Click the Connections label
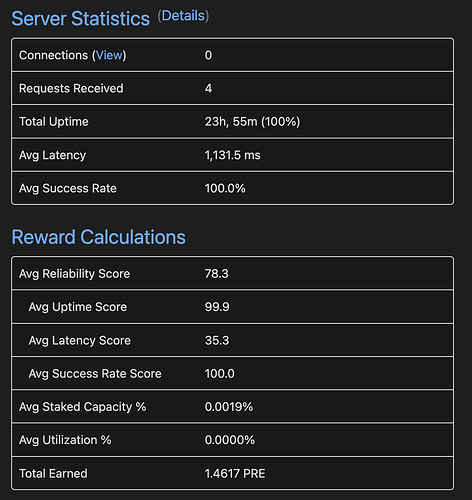This screenshot has width=472, height=500. tap(53, 55)
